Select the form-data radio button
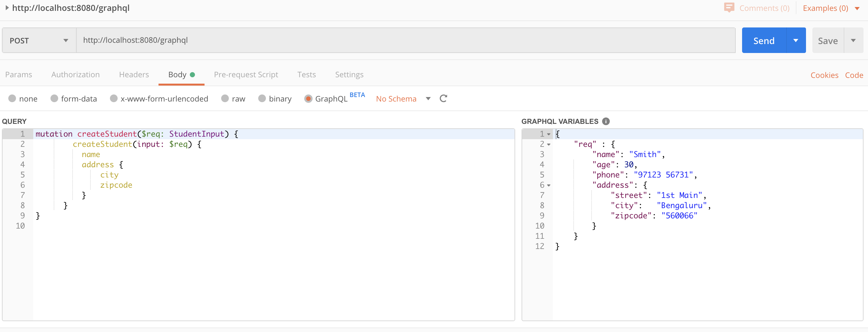The height and width of the screenshot is (332, 868). click(54, 98)
